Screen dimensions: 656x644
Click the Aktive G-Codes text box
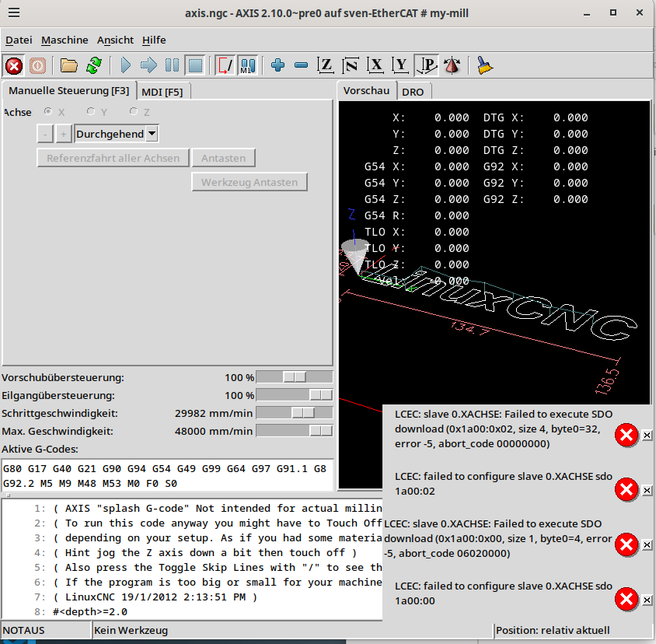point(167,476)
